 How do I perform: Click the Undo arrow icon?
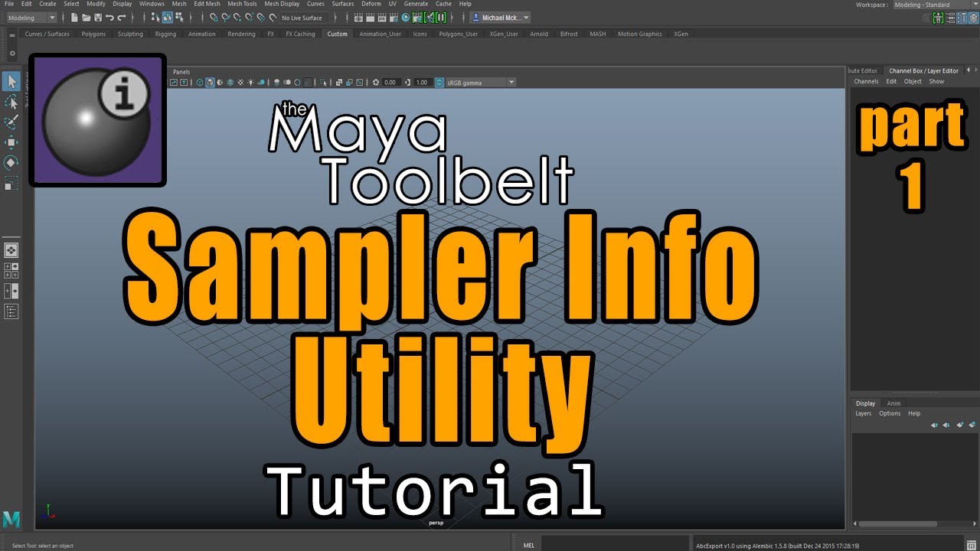109,18
